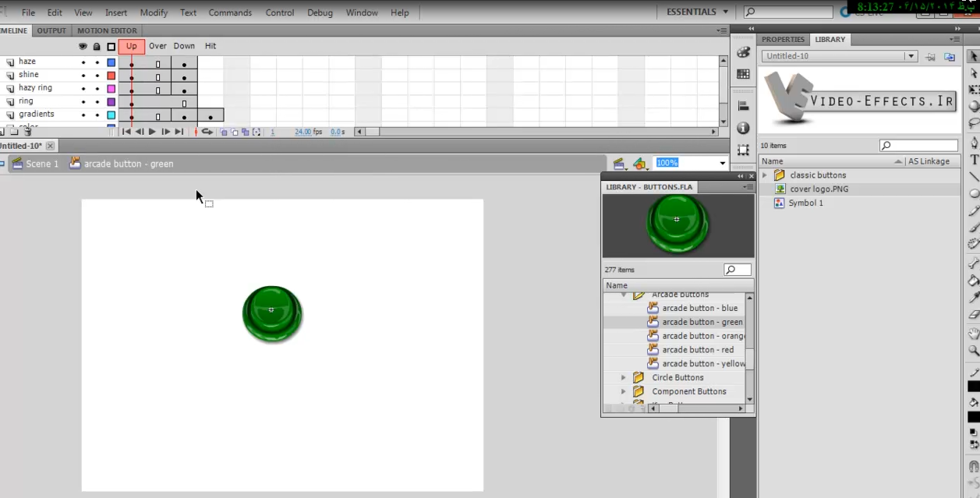980x498 pixels.
Task: Open Buttons.fla library panel options menu
Action: pos(748,187)
